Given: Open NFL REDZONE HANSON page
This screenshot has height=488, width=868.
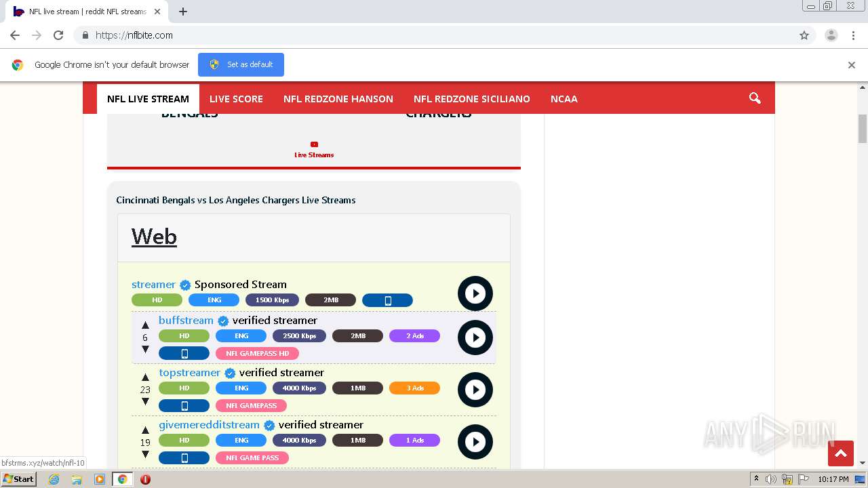Looking at the screenshot, I should click(338, 99).
